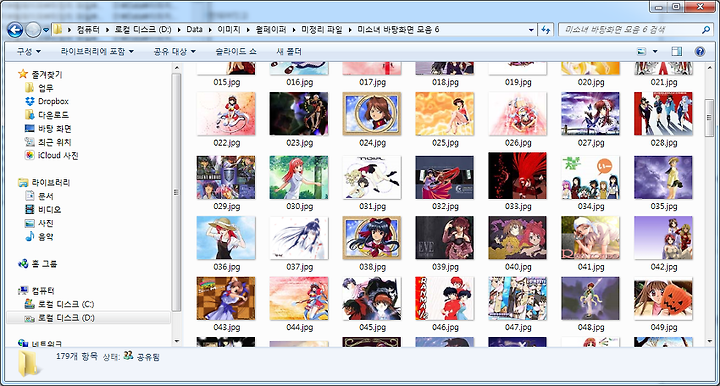Click navigation pane scroll up arrow
The height and width of the screenshot is (386, 720).
[x=177, y=68]
